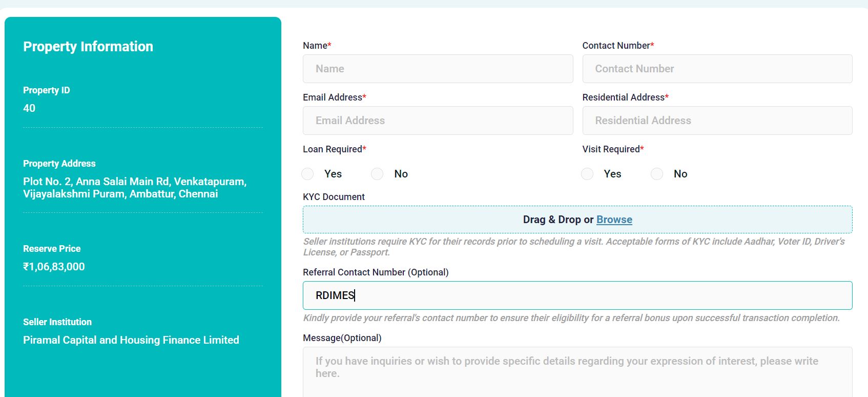
Task: Click the referral bonus eligibility hint text
Action: coord(571,318)
